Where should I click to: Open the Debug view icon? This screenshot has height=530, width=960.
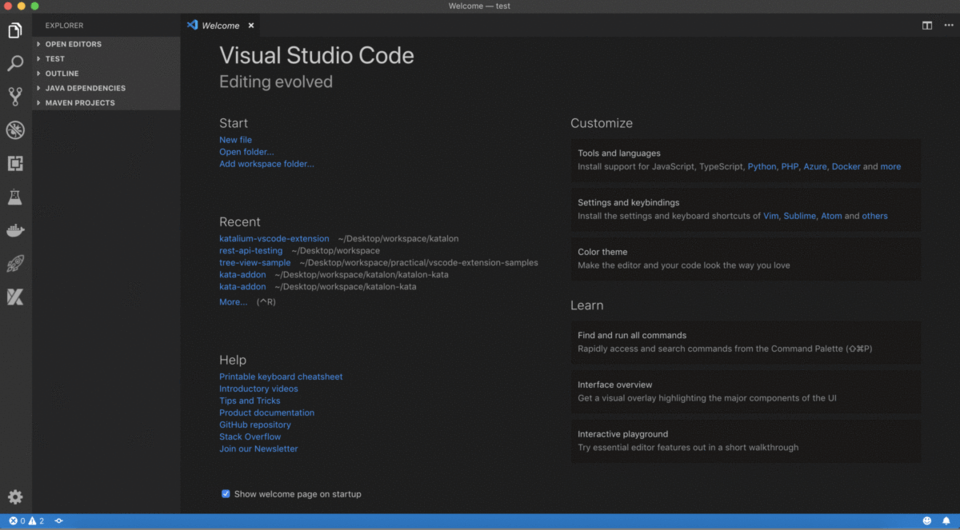[15, 130]
